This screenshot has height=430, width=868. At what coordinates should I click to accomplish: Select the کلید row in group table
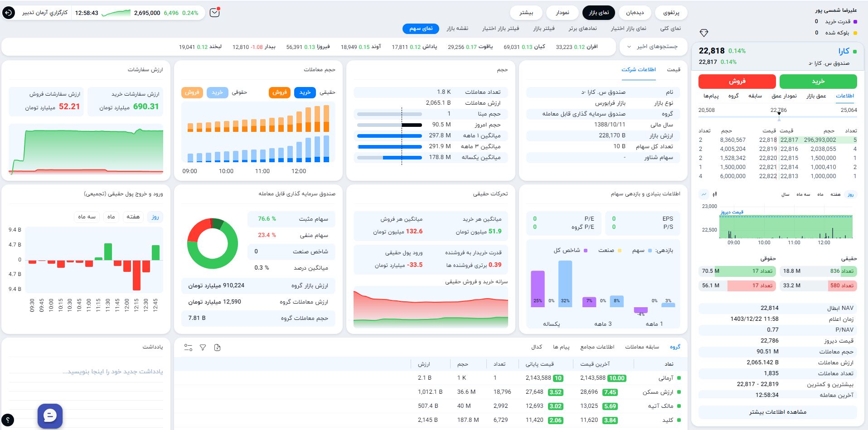click(x=431, y=420)
